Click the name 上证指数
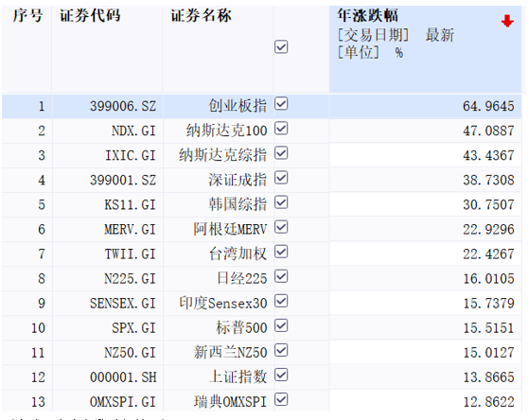The image size is (528, 420). click(x=238, y=376)
